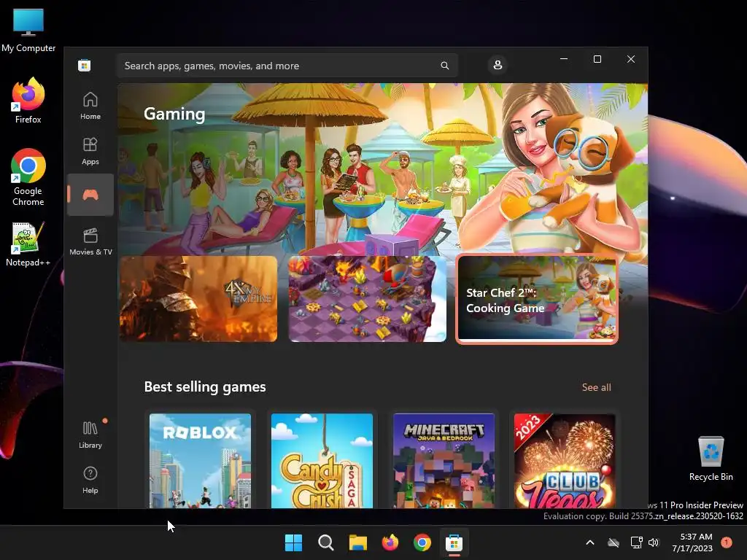Open the Candy Crush Saga tile
747x560 pixels.
coord(322,461)
